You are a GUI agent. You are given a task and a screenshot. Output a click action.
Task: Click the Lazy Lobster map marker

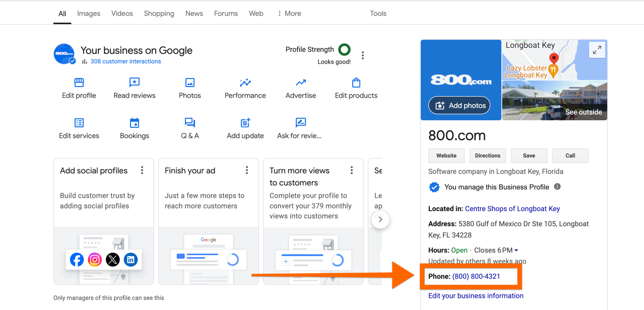[x=553, y=71]
